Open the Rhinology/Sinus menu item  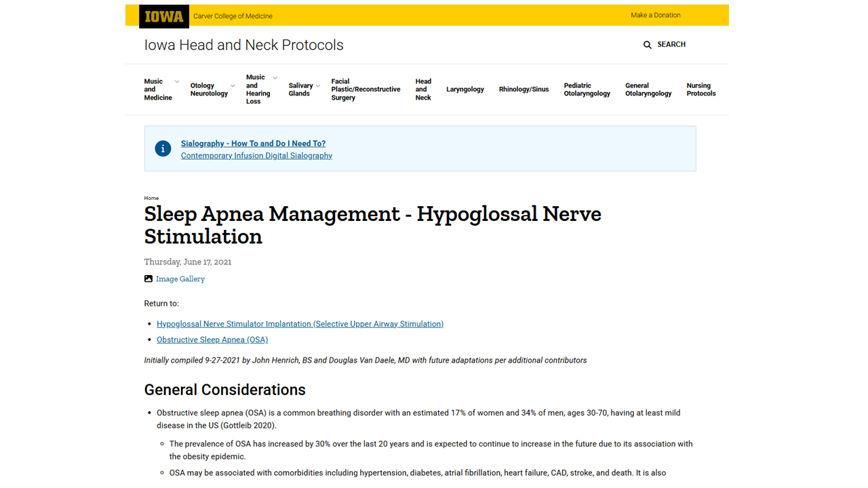[x=524, y=89]
